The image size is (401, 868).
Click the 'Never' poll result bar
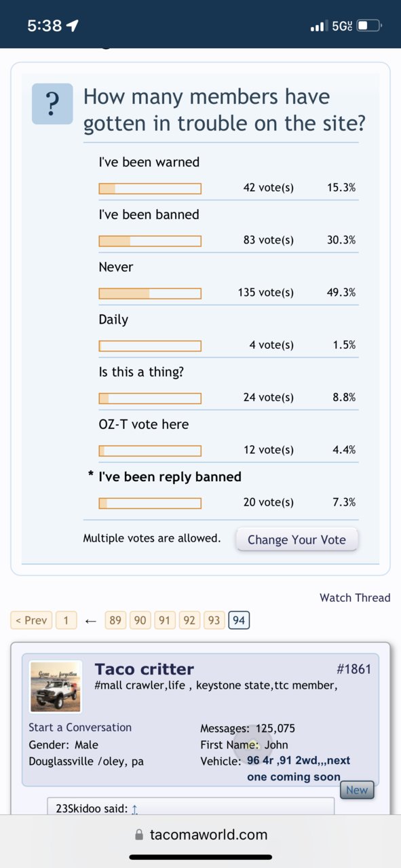click(x=150, y=293)
